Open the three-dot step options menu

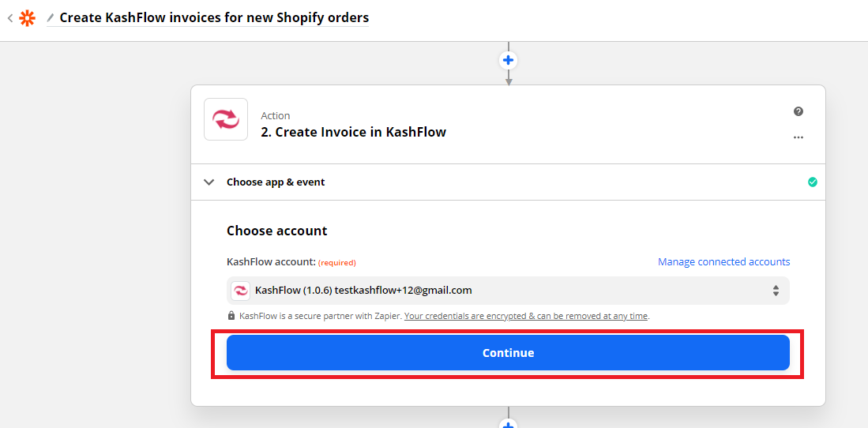pyautogui.click(x=798, y=137)
